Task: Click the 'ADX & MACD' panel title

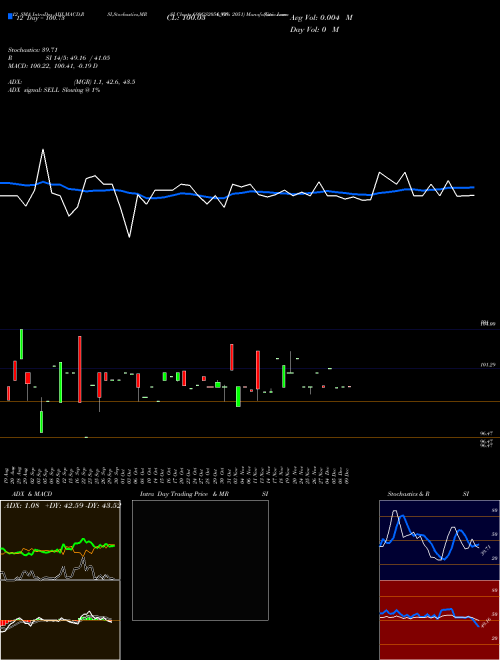Action: click(x=32, y=494)
